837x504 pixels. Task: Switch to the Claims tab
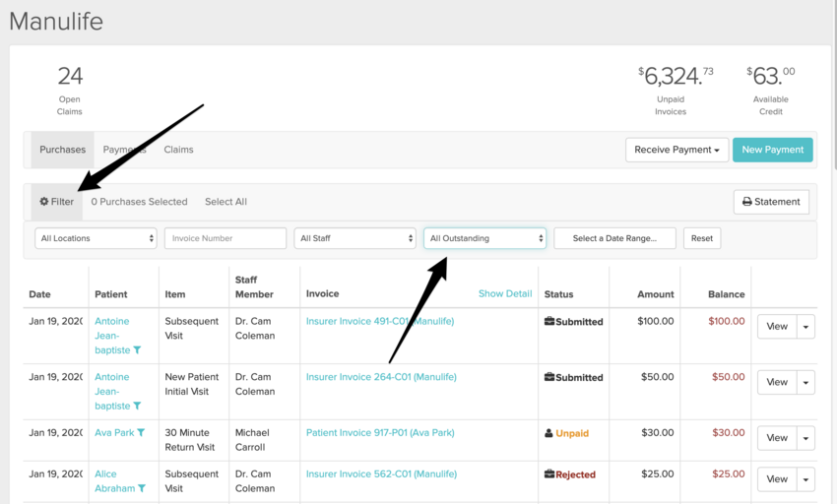[x=178, y=150]
